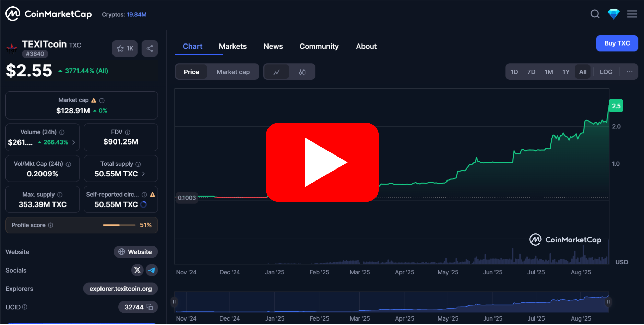Image resolution: width=644 pixels, height=325 pixels.
Task: Click the FDV info icon
Action: [x=128, y=132]
